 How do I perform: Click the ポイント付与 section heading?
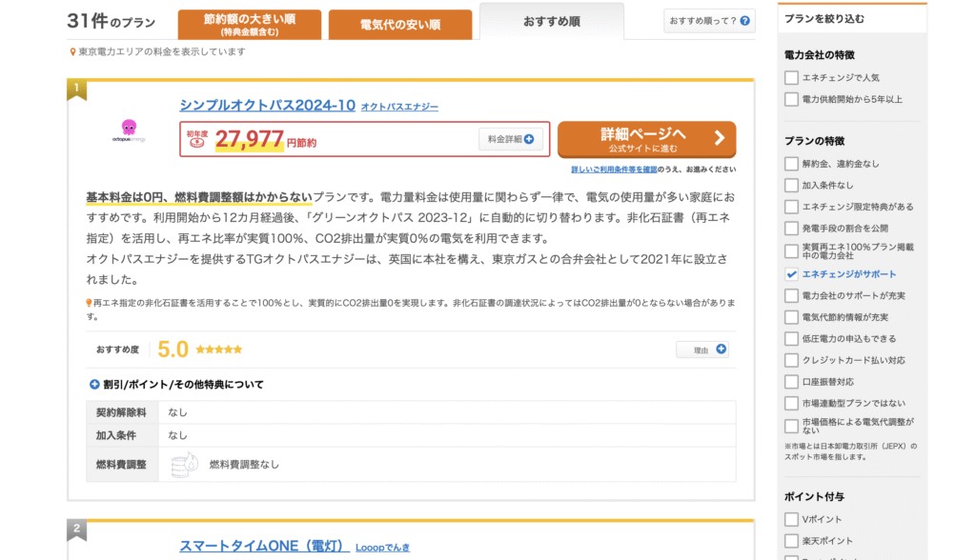(x=814, y=496)
